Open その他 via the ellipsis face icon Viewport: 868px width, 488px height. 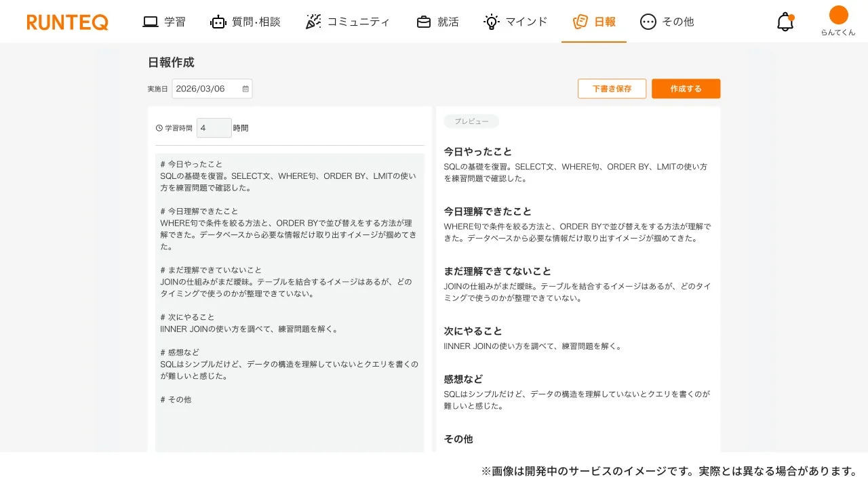pos(648,21)
